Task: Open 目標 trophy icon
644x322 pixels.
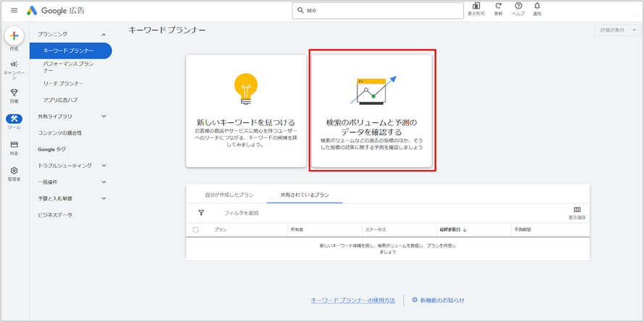Action: point(14,93)
